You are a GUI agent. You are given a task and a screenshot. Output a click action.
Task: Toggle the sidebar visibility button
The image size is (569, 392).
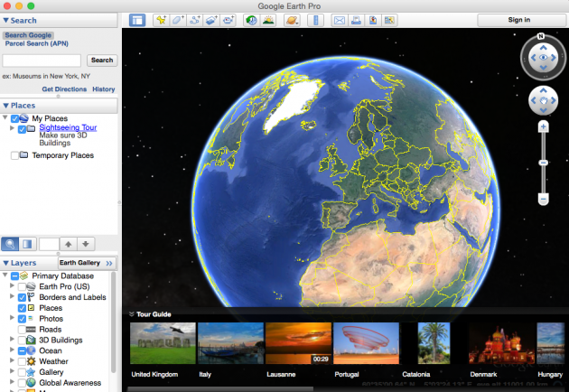pos(136,20)
